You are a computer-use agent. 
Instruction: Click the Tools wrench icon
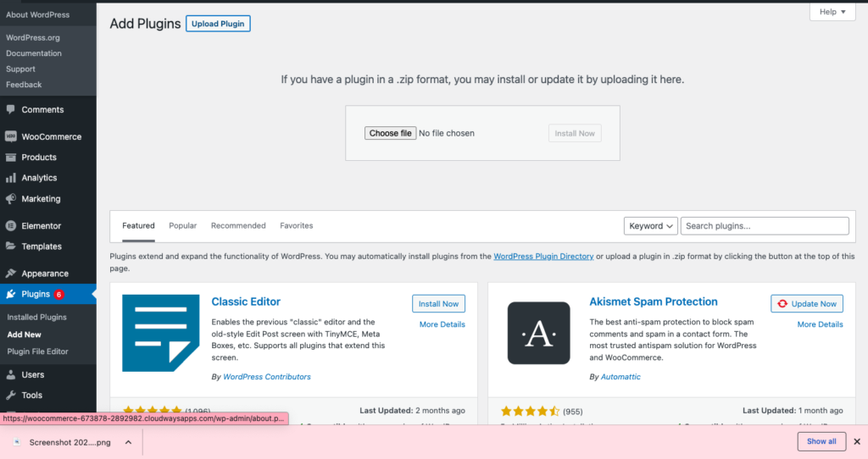(10, 395)
